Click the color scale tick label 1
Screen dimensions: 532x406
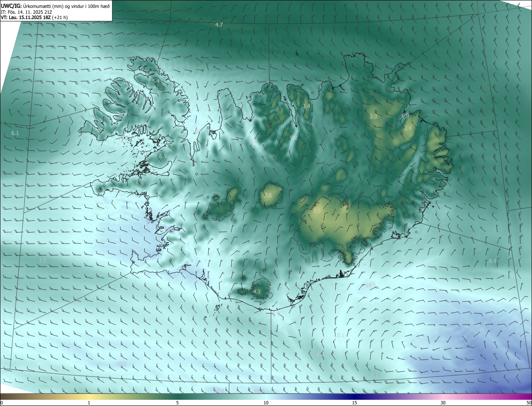coord(89,403)
